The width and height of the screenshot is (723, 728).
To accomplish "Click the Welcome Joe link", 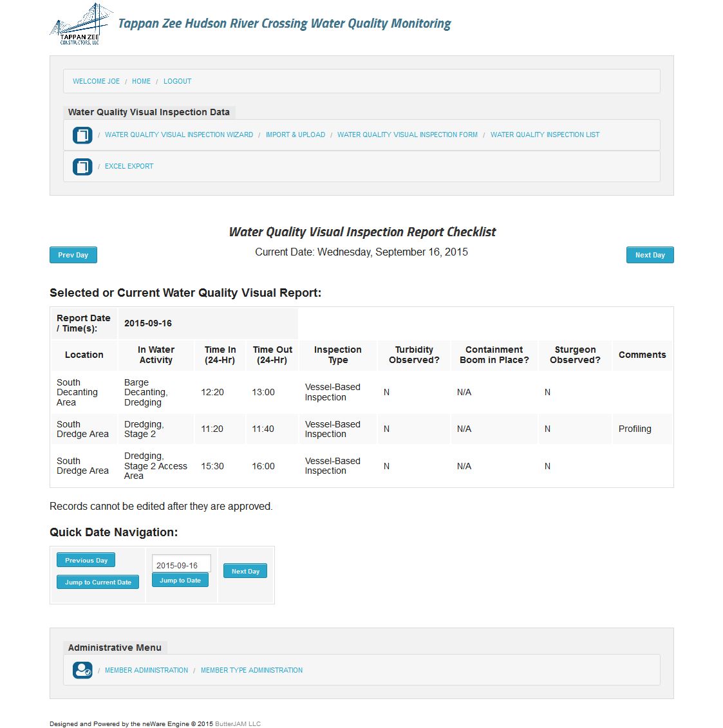I will pos(96,82).
